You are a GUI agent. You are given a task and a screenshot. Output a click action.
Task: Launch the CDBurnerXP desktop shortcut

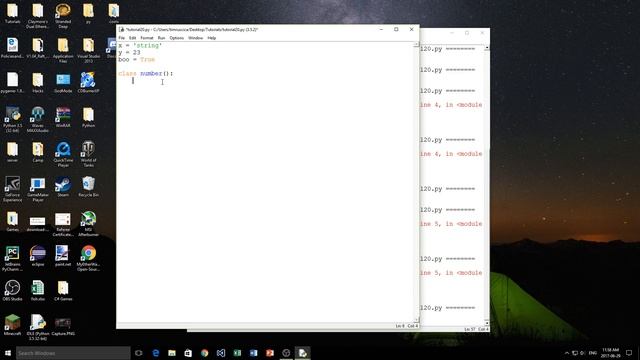coord(88,83)
